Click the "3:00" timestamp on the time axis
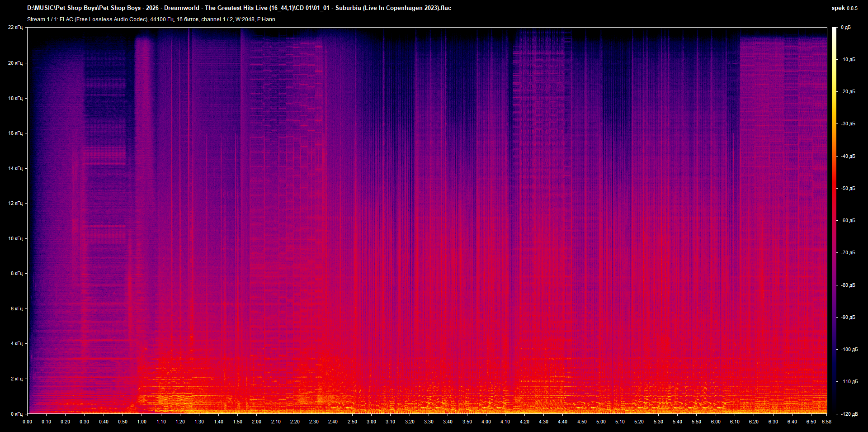The height and width of the screenshot is (432, 868). [x=372, y=422]
